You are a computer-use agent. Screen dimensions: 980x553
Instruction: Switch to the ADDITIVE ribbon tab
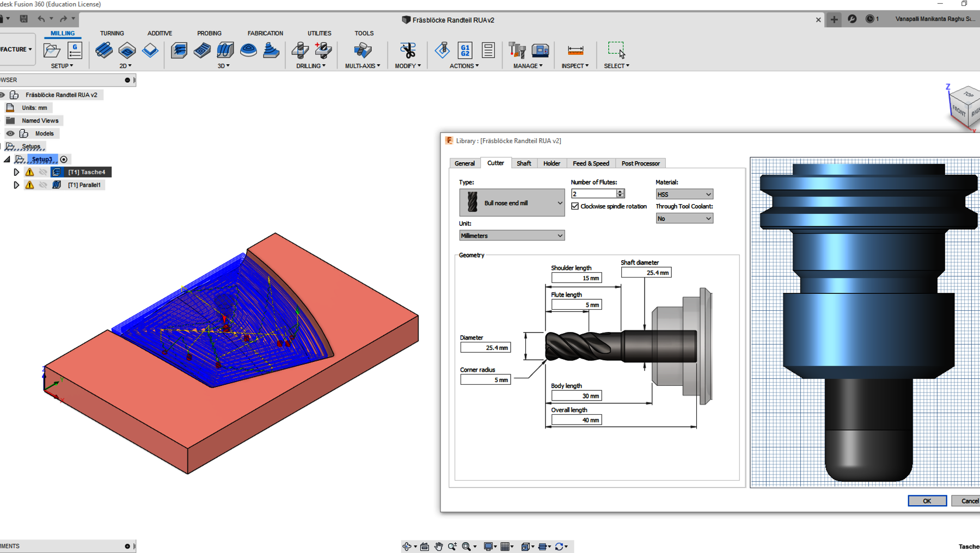point(160,33)
